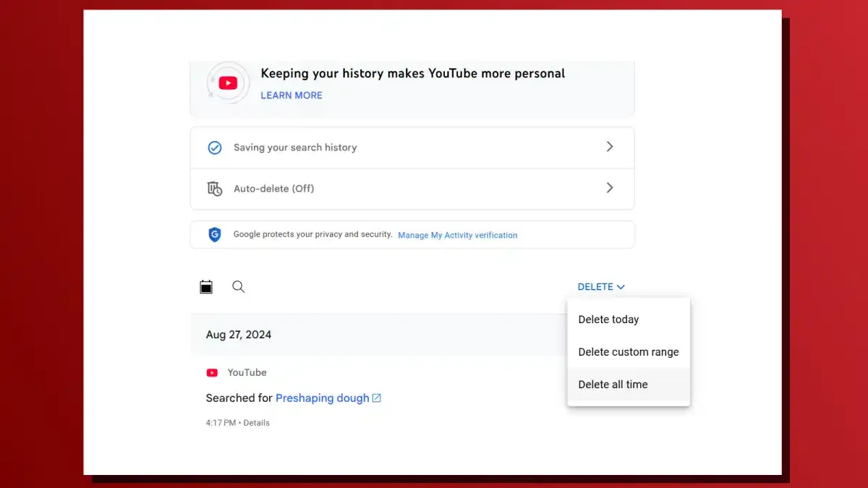Click the Google shield privacy icon

click(x=215, y=235)
